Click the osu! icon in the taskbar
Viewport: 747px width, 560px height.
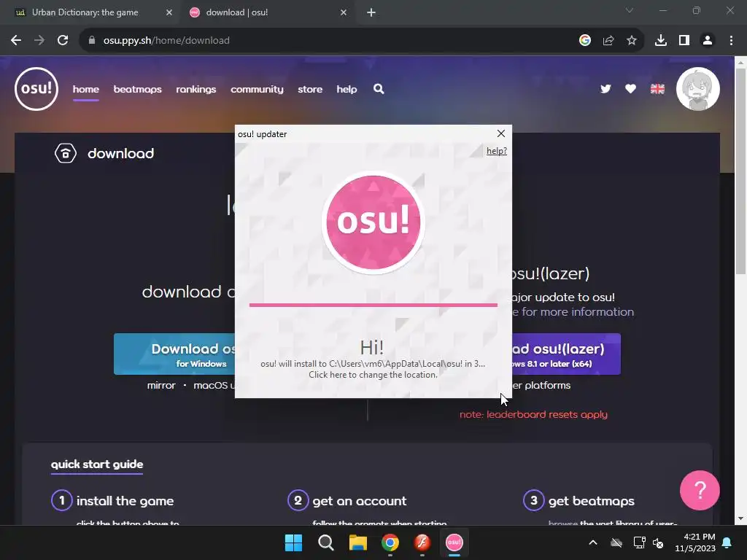(454, 542)
